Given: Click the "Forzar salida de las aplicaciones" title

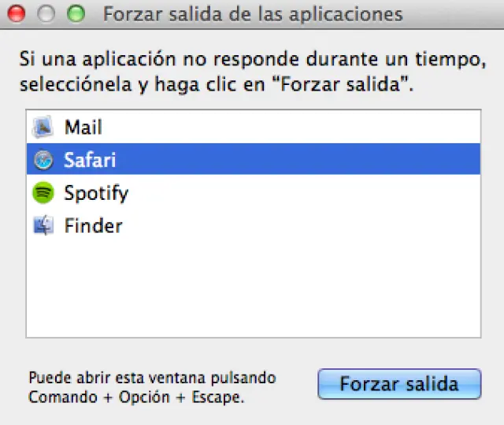Looking at the screenshot, I should 253,14.
